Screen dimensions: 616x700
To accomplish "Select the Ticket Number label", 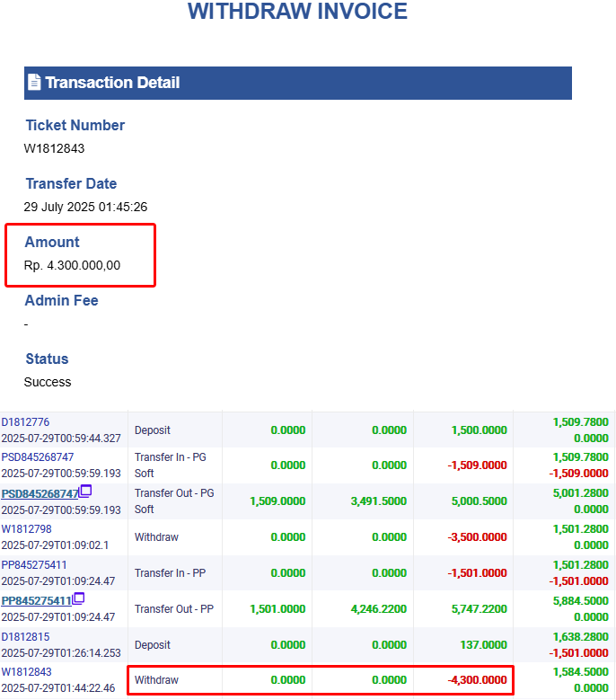I will [75, 126].
